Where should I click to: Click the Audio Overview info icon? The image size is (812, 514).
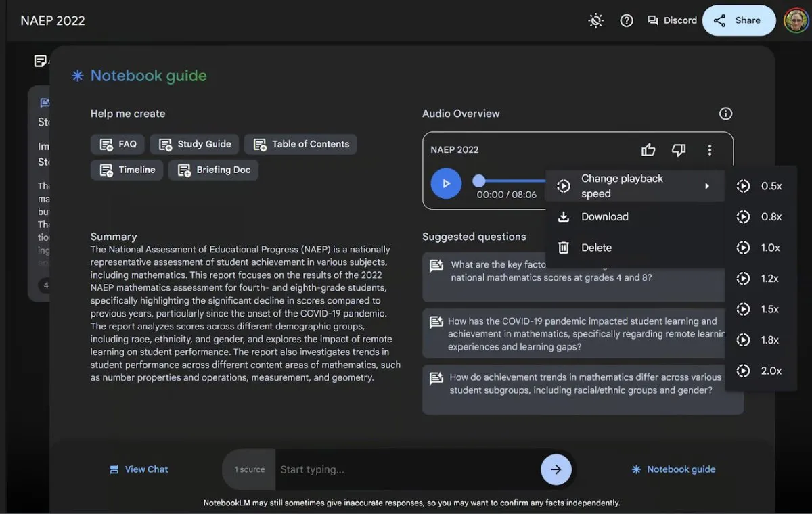click(x=725, y=114)
